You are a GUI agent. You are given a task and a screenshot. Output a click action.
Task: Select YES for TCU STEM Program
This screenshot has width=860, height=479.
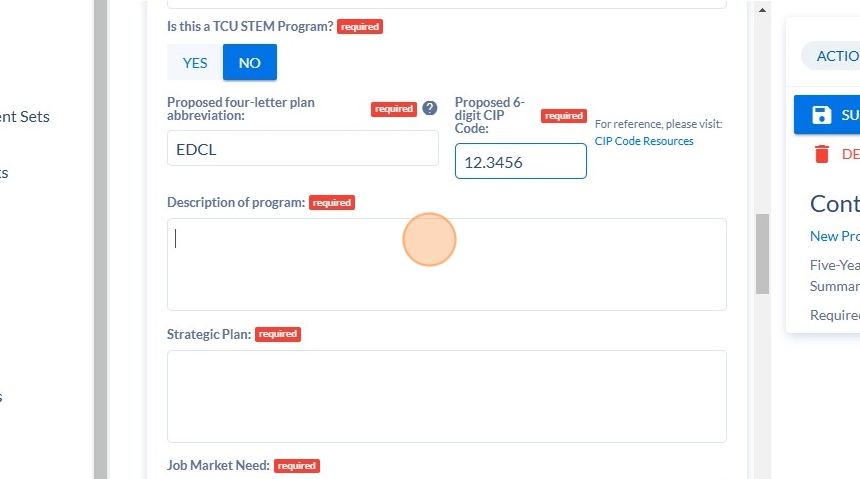195,63
